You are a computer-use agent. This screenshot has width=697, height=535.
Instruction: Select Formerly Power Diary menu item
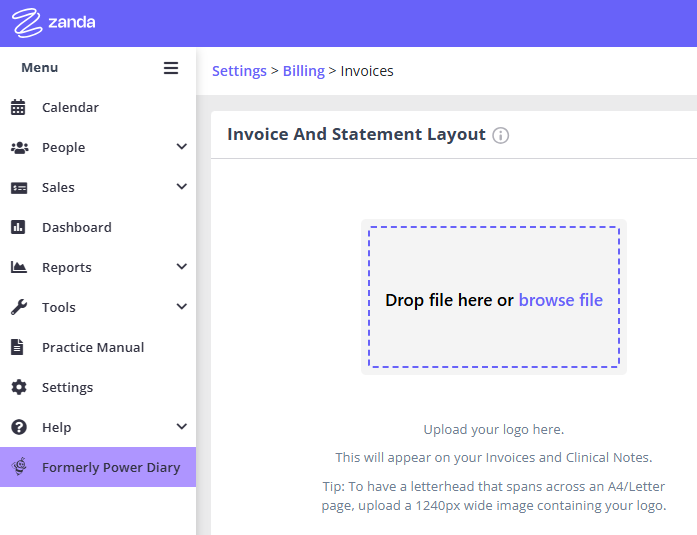pyautogui.click(x=98, y=467)
